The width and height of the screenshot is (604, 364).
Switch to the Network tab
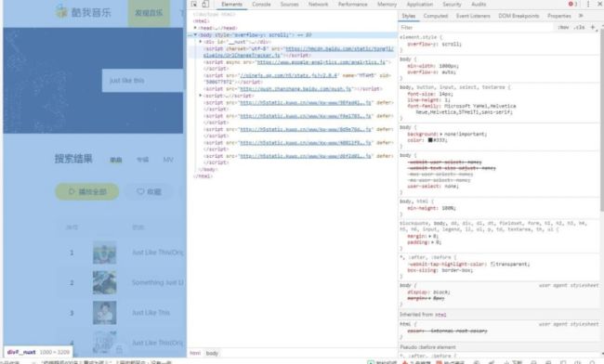coord(319,5)
